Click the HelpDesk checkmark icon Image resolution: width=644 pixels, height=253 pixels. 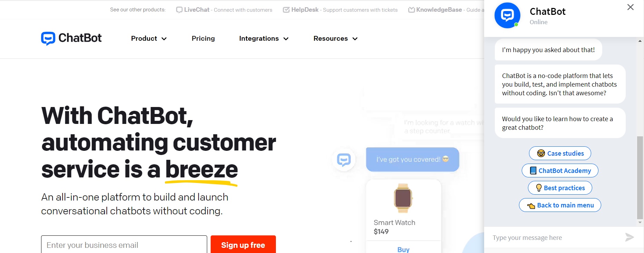click(x=286, y=10)
